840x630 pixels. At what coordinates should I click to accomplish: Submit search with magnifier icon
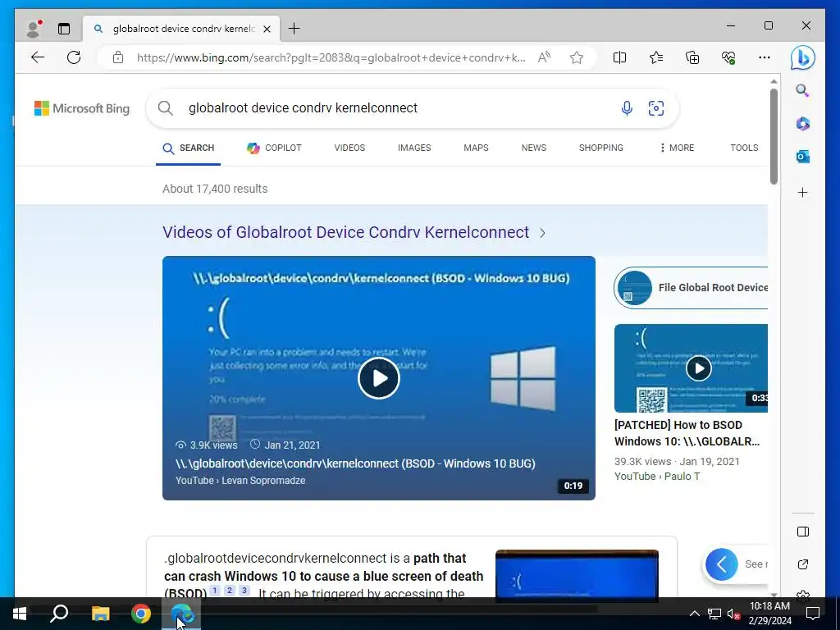pos(166,108)
